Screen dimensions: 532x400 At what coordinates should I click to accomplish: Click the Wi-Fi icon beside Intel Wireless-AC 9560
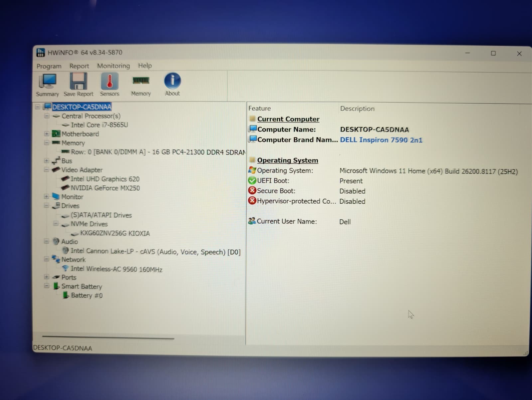click(x=66, y=268)
